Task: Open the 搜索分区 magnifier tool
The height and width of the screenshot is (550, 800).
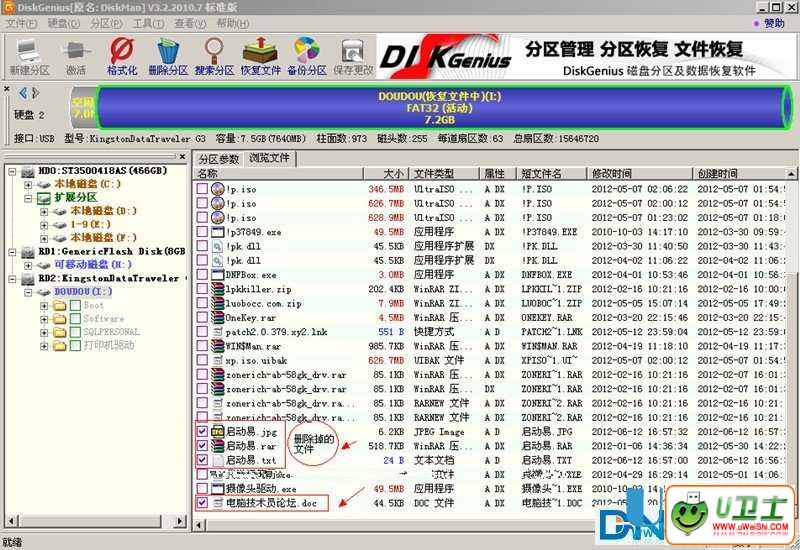Action: tap(214, 57)
